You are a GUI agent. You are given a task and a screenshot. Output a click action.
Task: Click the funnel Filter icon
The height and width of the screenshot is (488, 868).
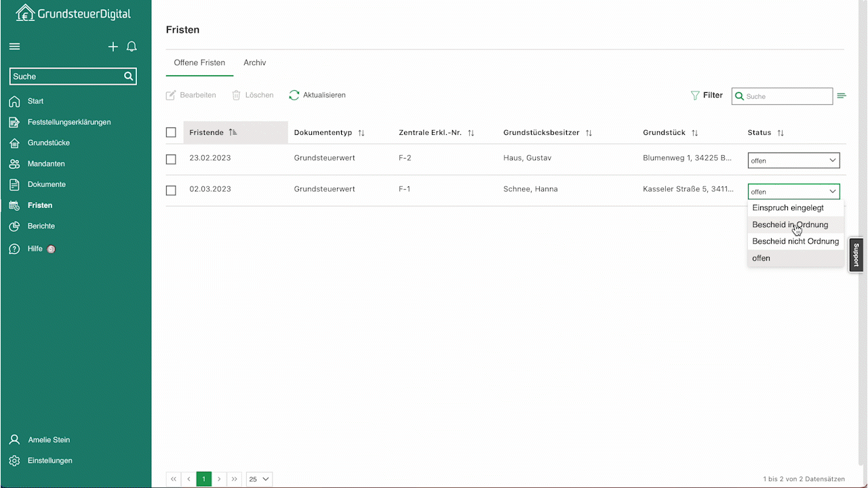click(x=695, y=96)
